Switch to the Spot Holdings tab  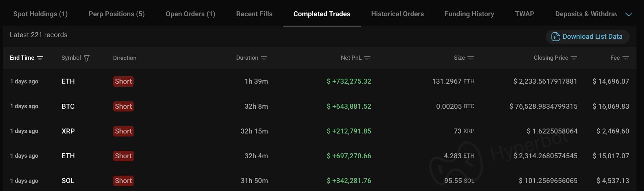pos(40,14)
